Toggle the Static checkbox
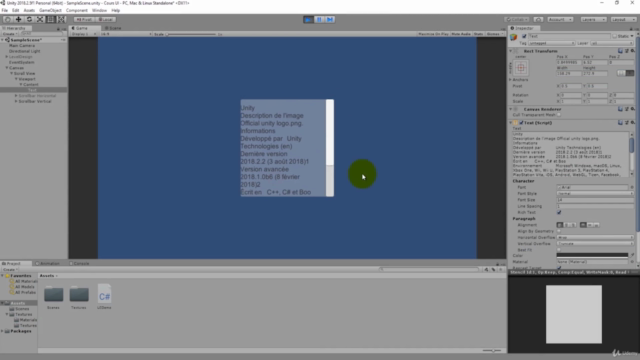The image size is (640, 360). click(x=615, y=36)
